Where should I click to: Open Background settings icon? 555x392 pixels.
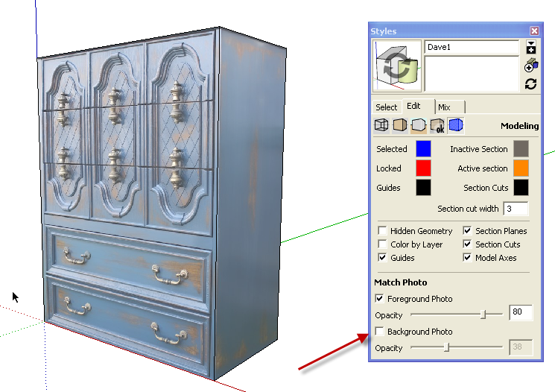click(x=419, y=125)
